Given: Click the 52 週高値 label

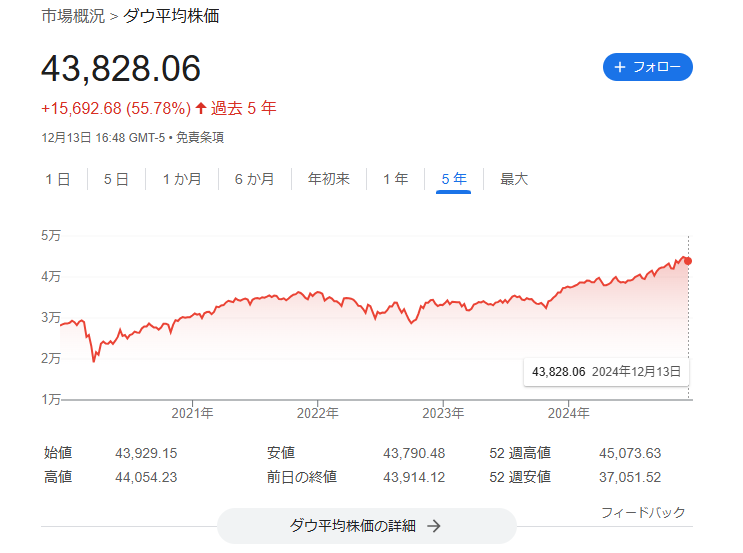Looking at the screenshot, I should [x=520, y=453].
